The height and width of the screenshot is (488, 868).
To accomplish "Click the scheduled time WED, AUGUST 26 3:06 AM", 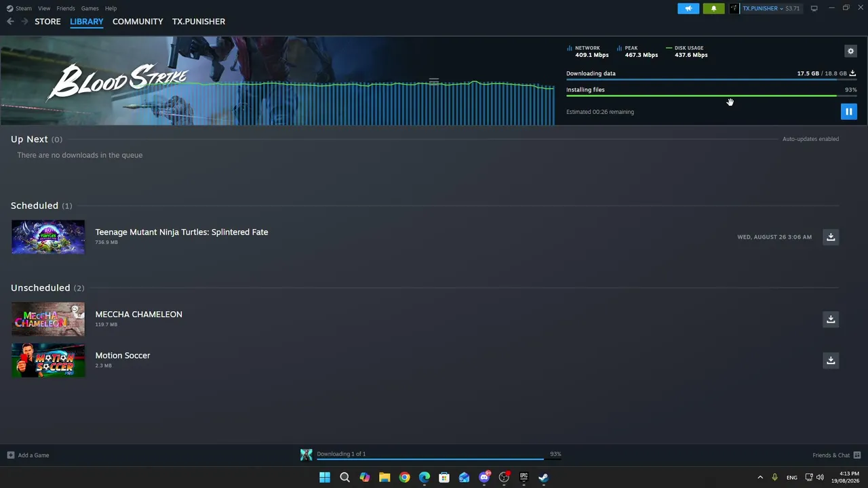I will pos(774,237).
